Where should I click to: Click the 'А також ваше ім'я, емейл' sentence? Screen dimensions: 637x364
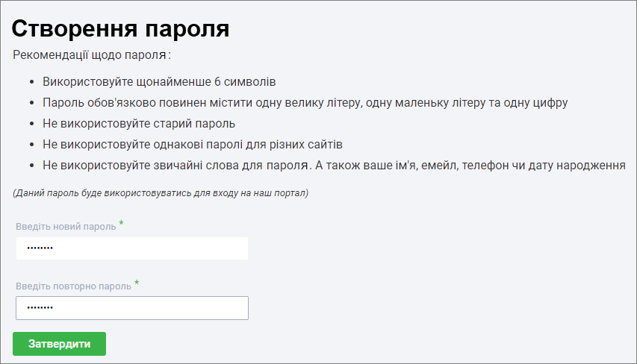[470, 166]
